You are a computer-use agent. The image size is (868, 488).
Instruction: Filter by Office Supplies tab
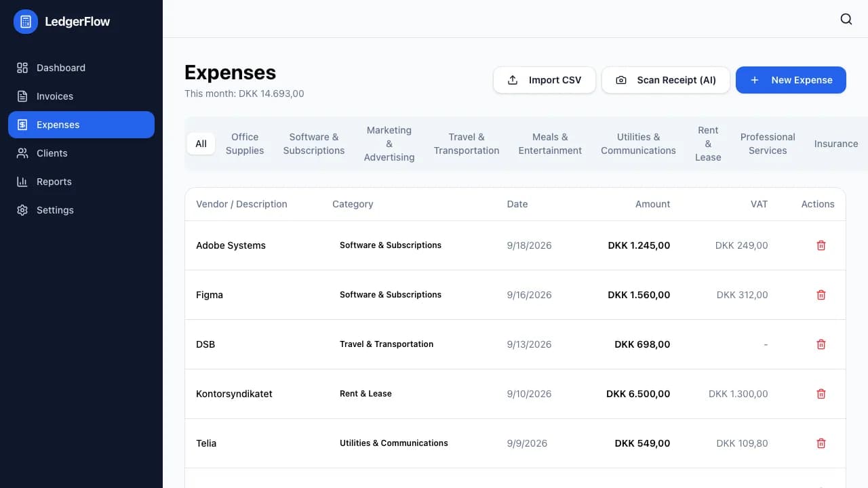pos(245,144)
